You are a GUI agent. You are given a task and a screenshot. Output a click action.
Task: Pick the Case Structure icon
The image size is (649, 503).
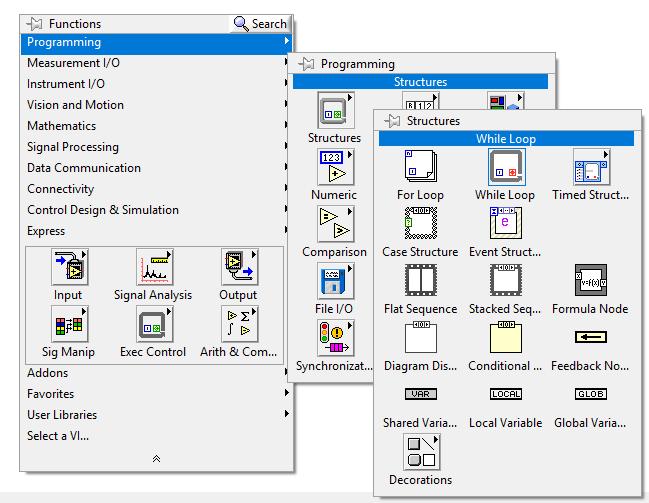point(421,223)
